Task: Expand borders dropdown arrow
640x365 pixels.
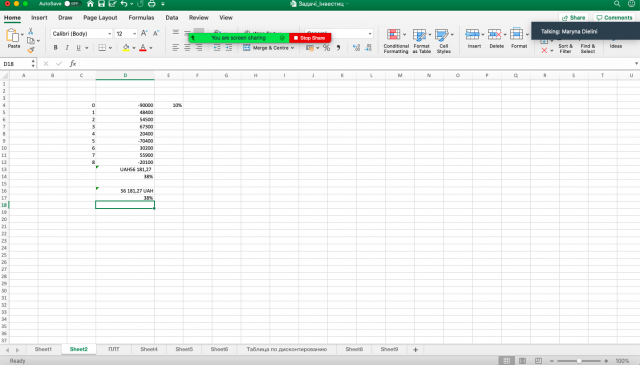Action: [110, 48]
